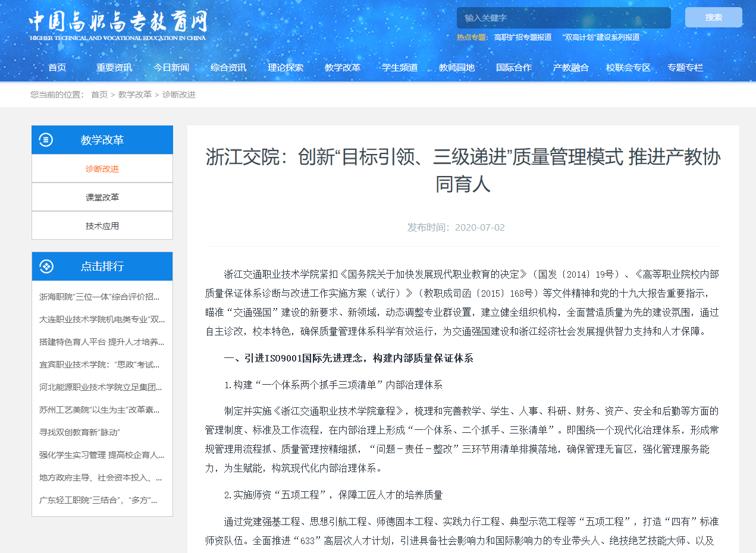
Task: Select the 技术应用 sidebar tab
Action: coord(102,226)
